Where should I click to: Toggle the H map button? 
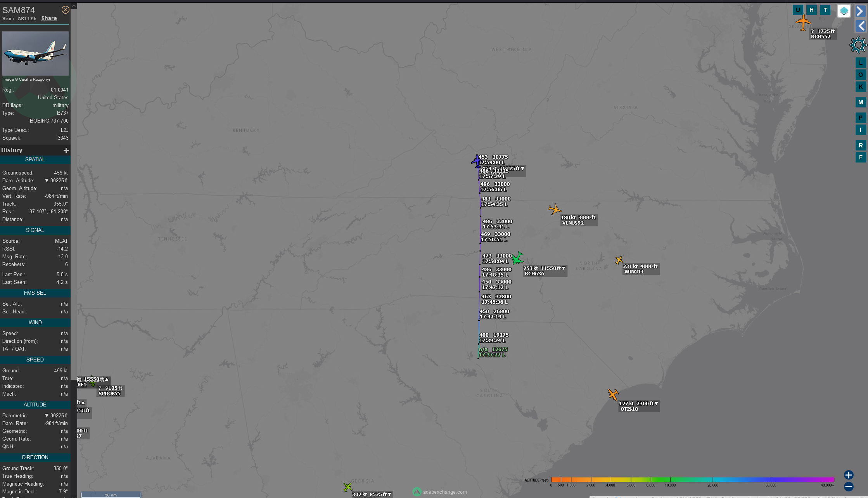click(x=811, y=10)
